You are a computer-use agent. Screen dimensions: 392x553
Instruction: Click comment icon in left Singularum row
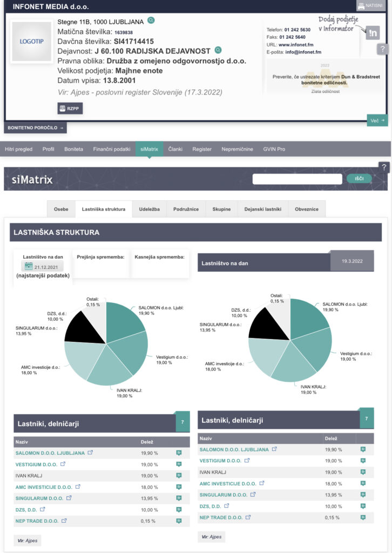[x=179, y=498]
